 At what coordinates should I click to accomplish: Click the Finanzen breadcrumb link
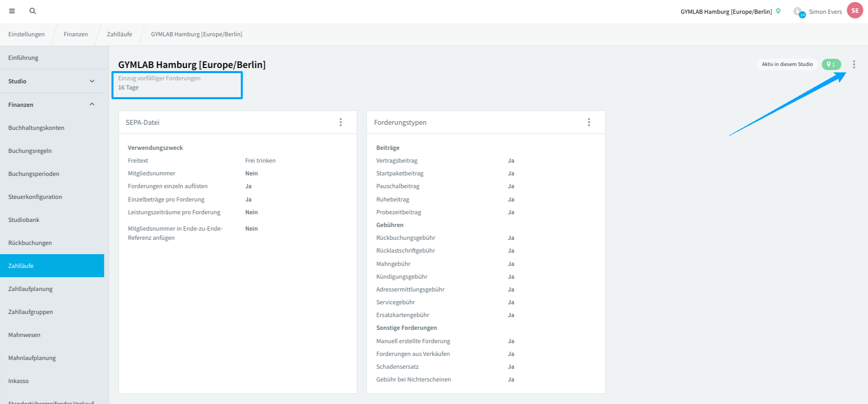coord(76,34)
